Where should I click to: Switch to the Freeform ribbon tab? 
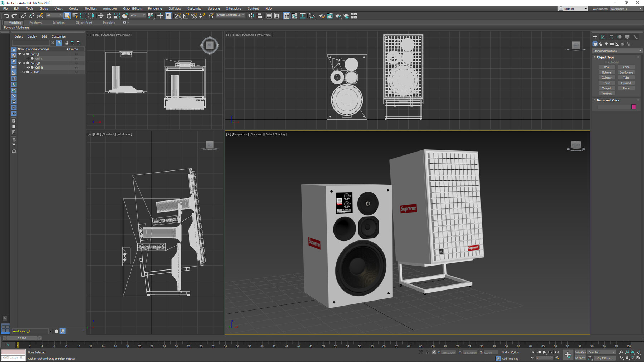coord(35,23)
